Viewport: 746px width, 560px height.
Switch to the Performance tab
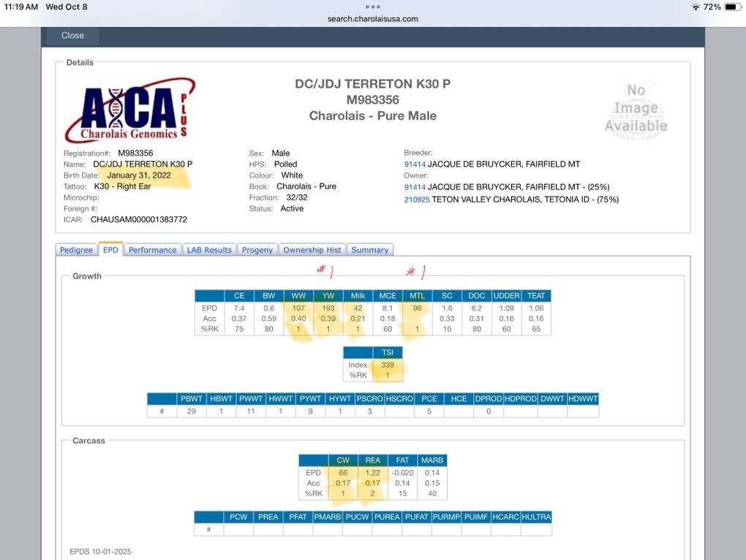pyautogui.click(x=152, y=250)
